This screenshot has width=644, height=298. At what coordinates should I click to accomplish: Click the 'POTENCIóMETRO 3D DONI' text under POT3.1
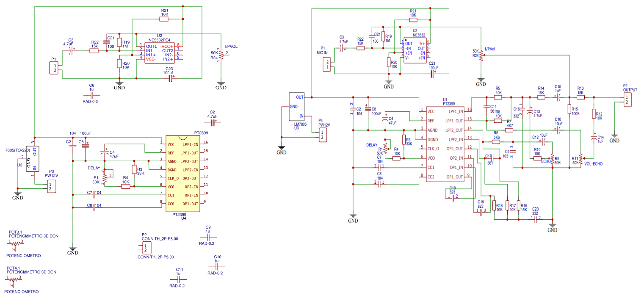(34, 237)
